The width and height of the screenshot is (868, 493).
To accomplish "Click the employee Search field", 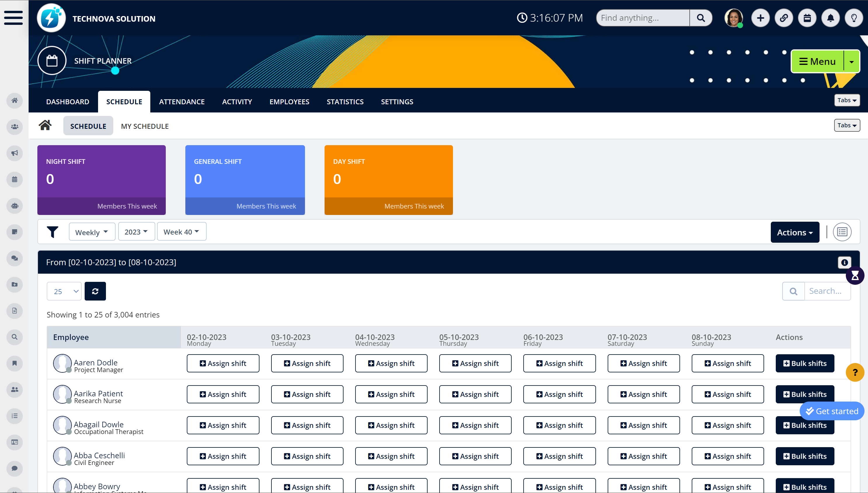I will (827, 291).
